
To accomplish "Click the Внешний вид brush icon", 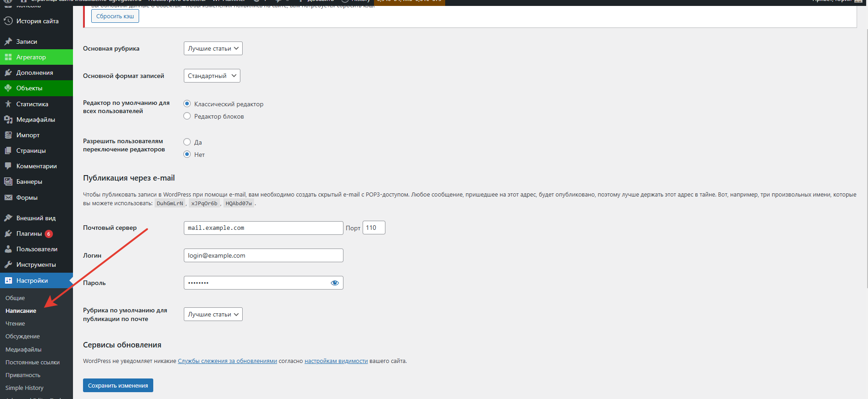I will coord(8,218).
